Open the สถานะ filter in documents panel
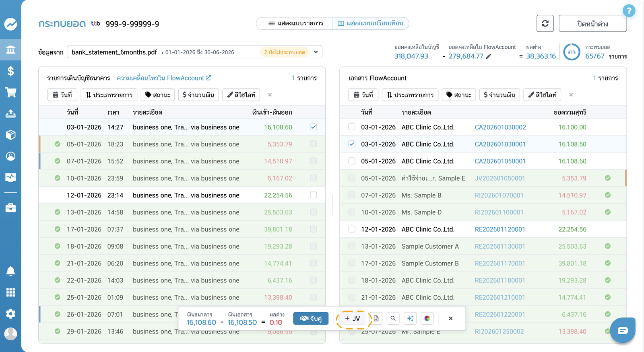The height and width of the screenshot is (352, 644). tap(459, 95)
